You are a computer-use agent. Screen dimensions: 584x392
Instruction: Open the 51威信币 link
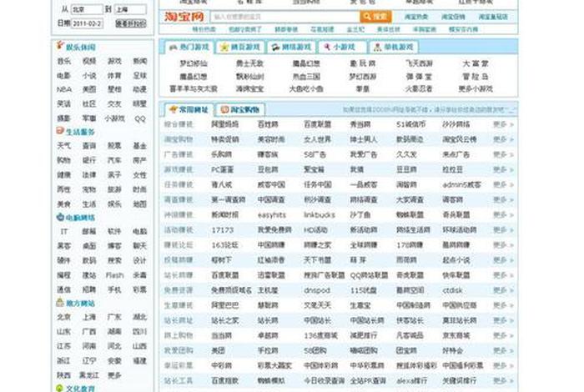coord(411,124)
